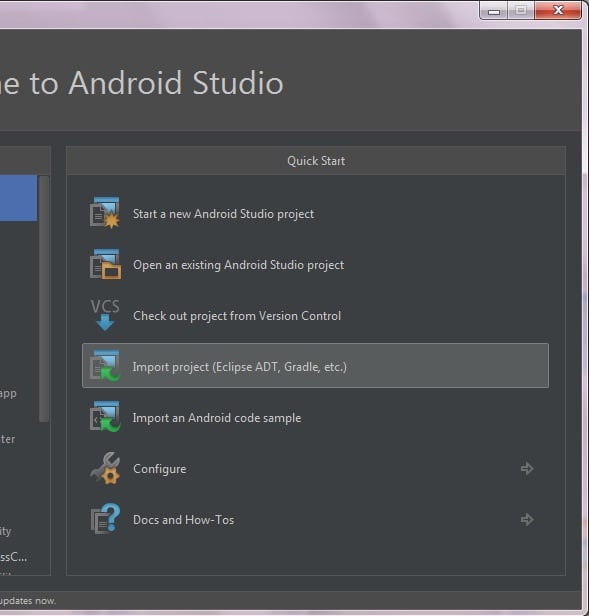
Task: Select the highlighted blue recent project entry
Action: (18, 198)
